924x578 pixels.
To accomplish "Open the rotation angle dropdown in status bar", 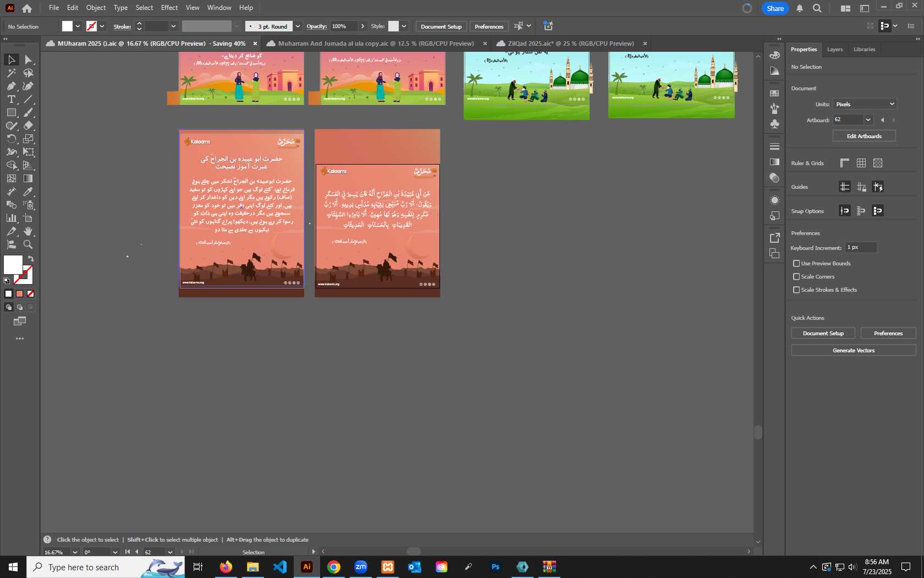I will (115, 552).
